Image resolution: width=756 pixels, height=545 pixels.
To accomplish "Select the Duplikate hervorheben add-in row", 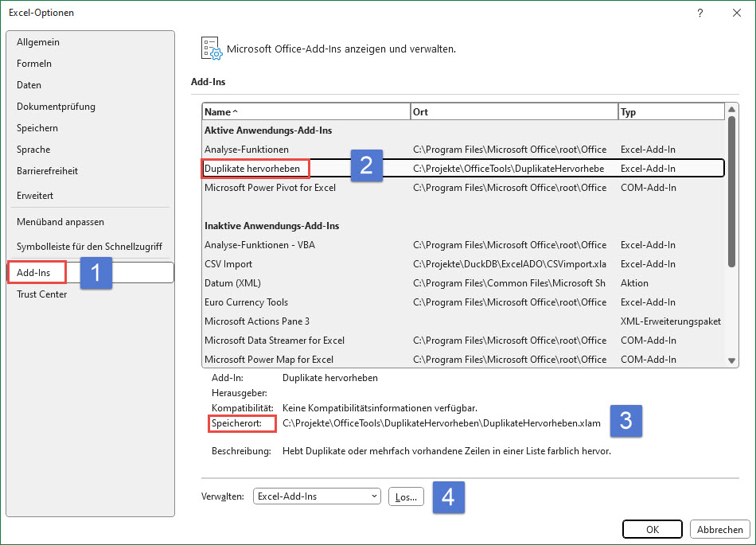I will [x=463, y=169].
